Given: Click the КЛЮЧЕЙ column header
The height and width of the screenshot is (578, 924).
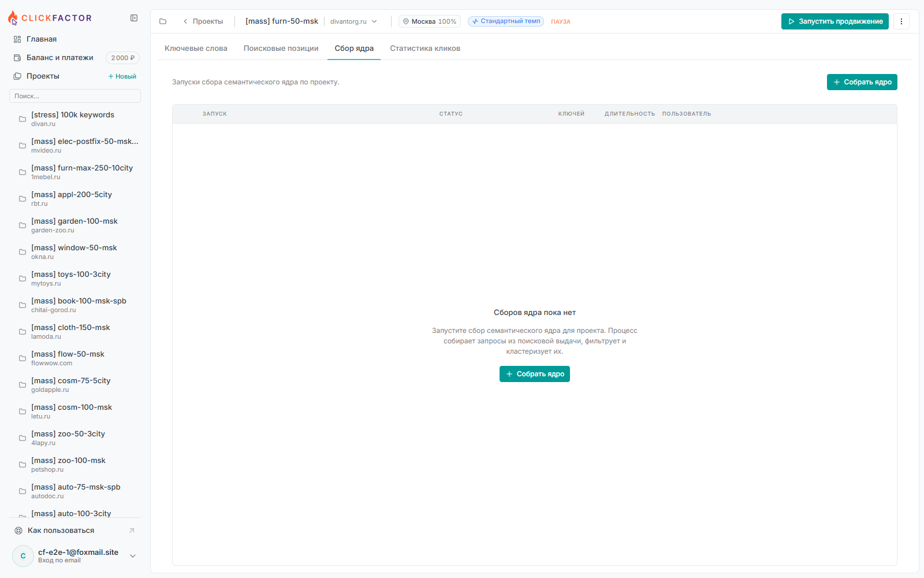Looking at the screenshot, I should (x=571, y=114).
